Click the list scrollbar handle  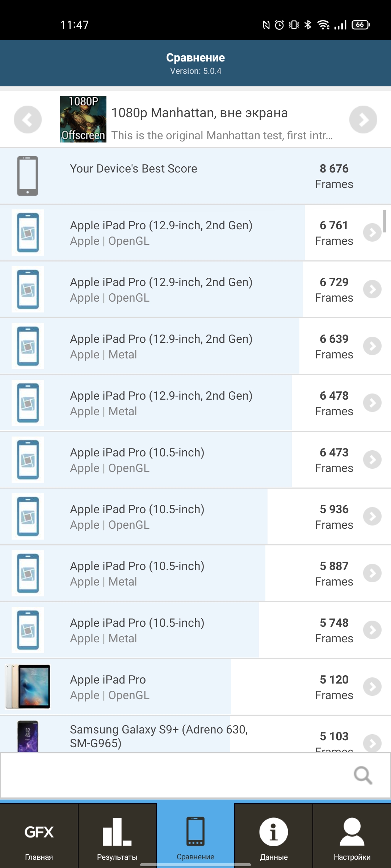(x=384, y=221)
